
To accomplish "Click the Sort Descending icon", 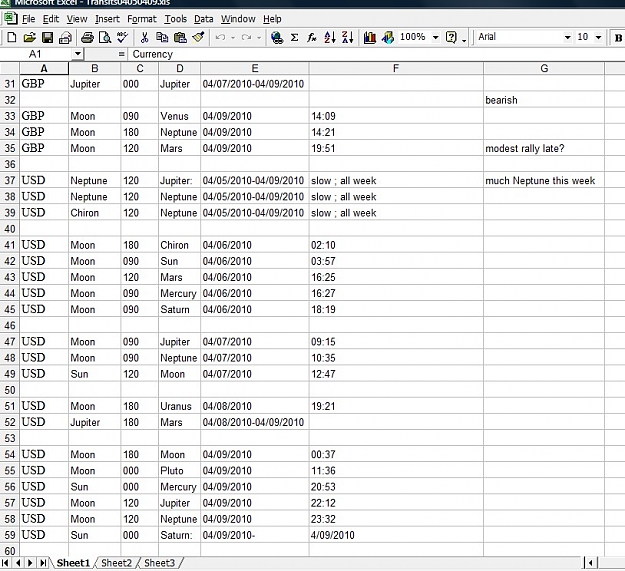I will click(348, 37).
